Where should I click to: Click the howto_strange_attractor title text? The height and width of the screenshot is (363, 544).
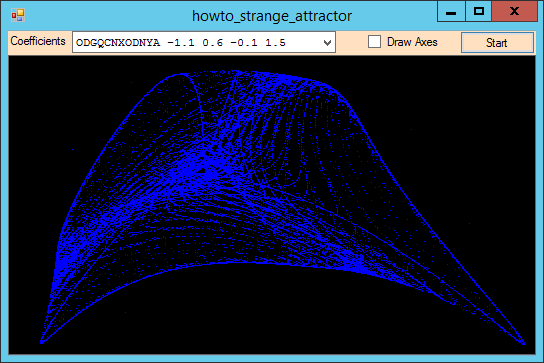[272, 16]
